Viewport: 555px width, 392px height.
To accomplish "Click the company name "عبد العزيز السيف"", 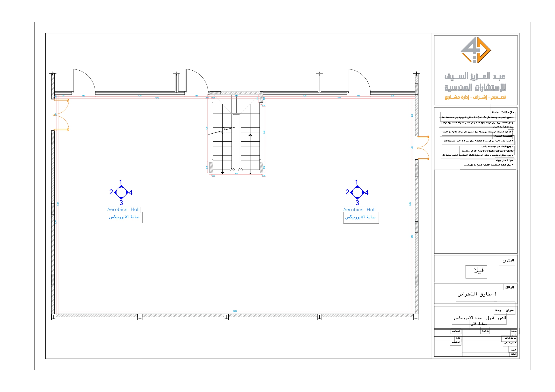I will click(475, 77).
